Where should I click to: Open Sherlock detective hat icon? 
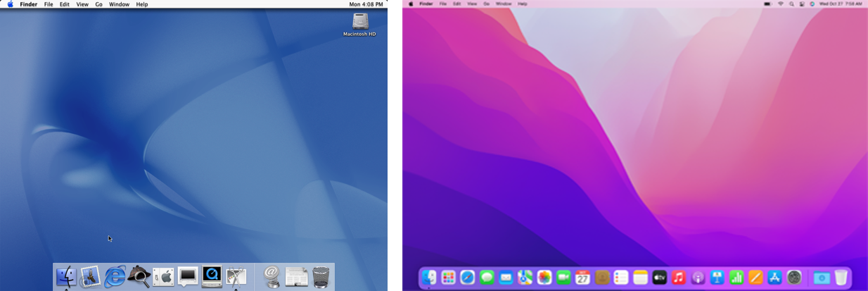click(x=139, y=277)
